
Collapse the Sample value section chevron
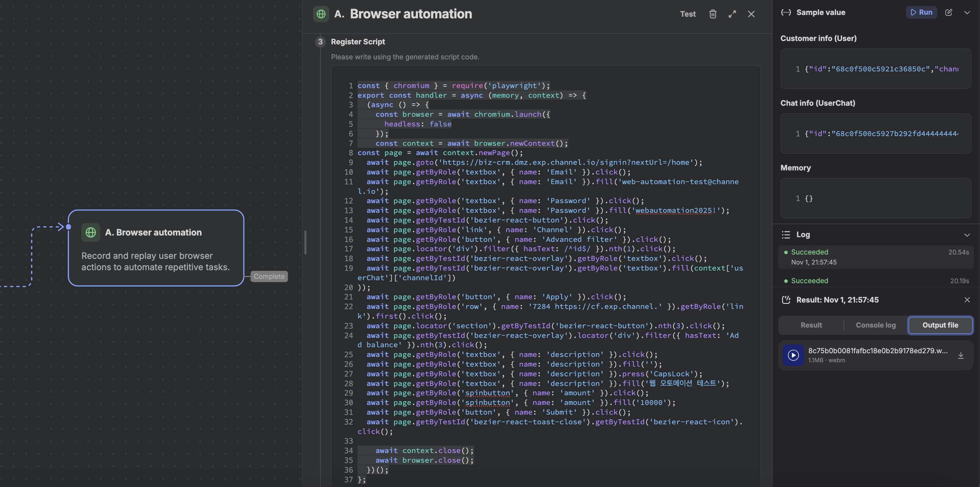coord(967,13)
